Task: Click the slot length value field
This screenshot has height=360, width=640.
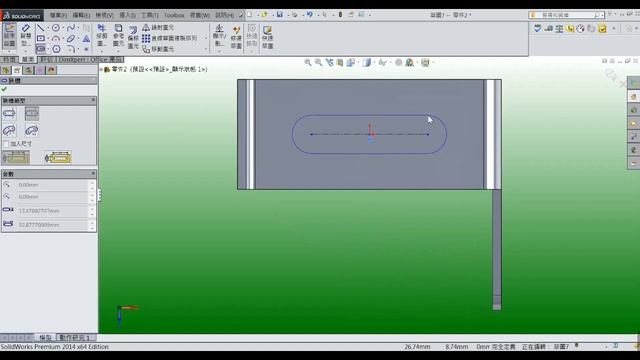Action: pyautogui.click(x=53, y=224)
